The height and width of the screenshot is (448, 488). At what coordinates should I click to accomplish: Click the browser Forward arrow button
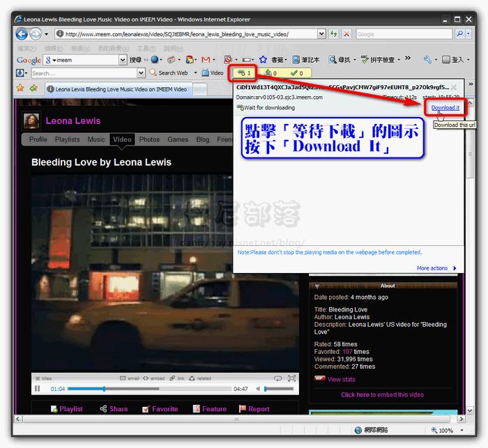pos(35,34)
